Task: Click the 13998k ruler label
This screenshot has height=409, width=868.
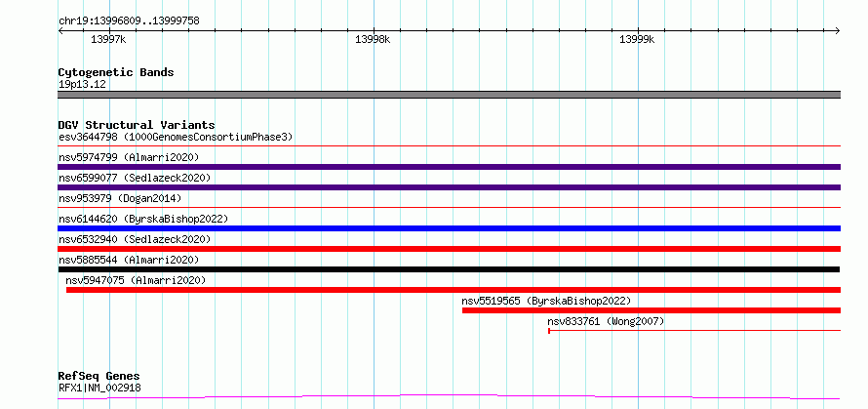Action: [x=373, y=39]
